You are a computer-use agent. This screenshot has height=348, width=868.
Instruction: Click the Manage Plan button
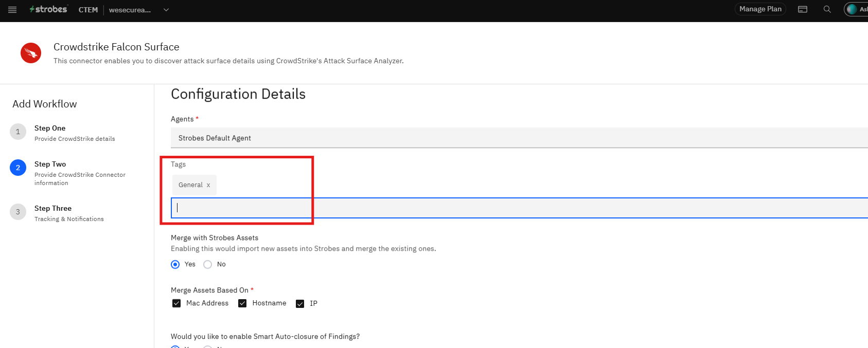coord(760,9)
